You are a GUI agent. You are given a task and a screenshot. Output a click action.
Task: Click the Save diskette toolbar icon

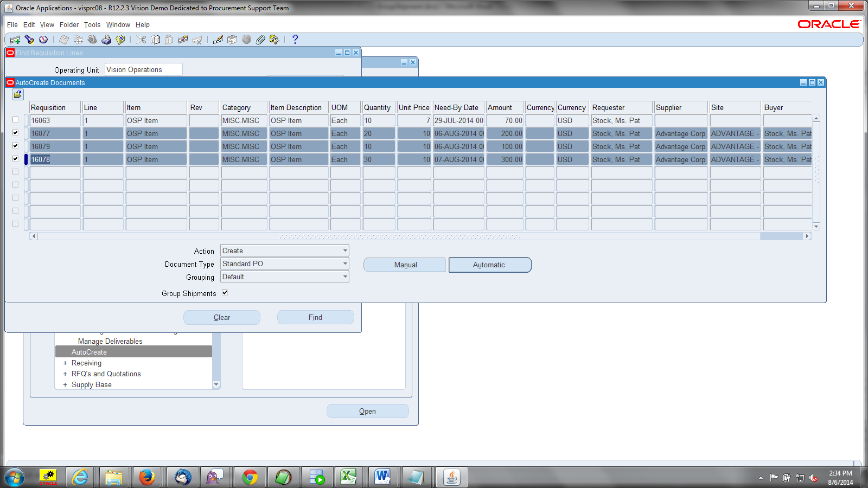tap(64, 40)
